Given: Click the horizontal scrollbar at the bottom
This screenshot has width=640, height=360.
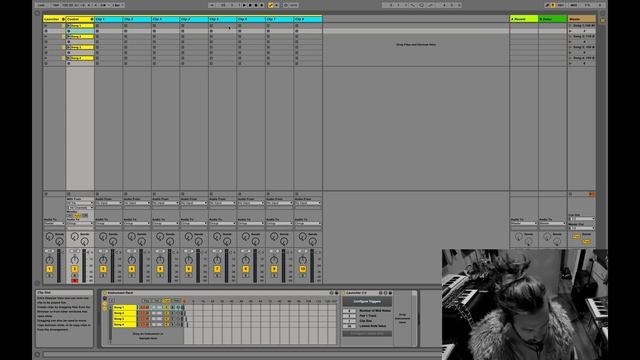Looking at the screenshot, I should [242, 354].
